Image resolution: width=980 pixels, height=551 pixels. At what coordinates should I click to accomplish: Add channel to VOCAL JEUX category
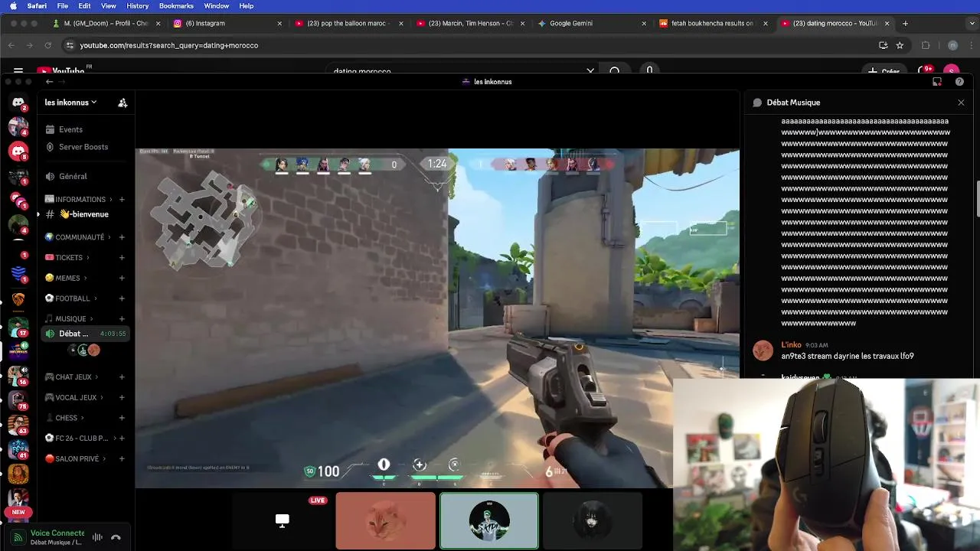pos(122,398)
